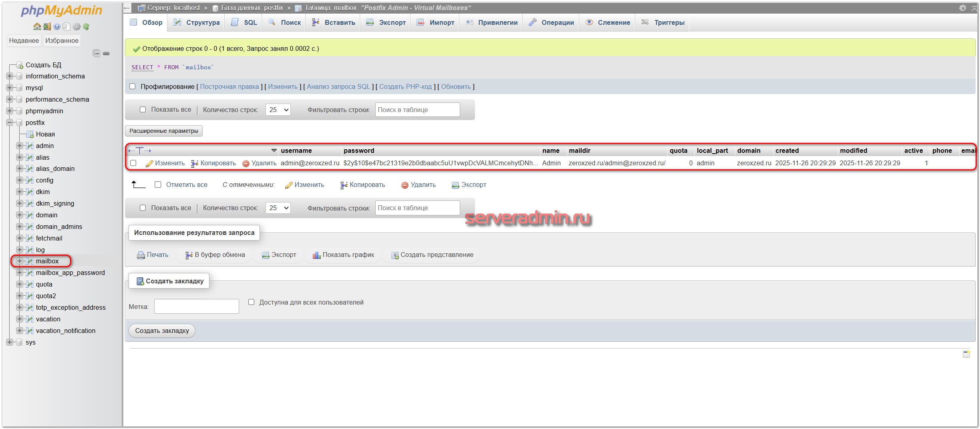This screenshot has width=980, height=429.
Task: Open navigation settings gear icon in sidebar
Action: click(76, 27)
